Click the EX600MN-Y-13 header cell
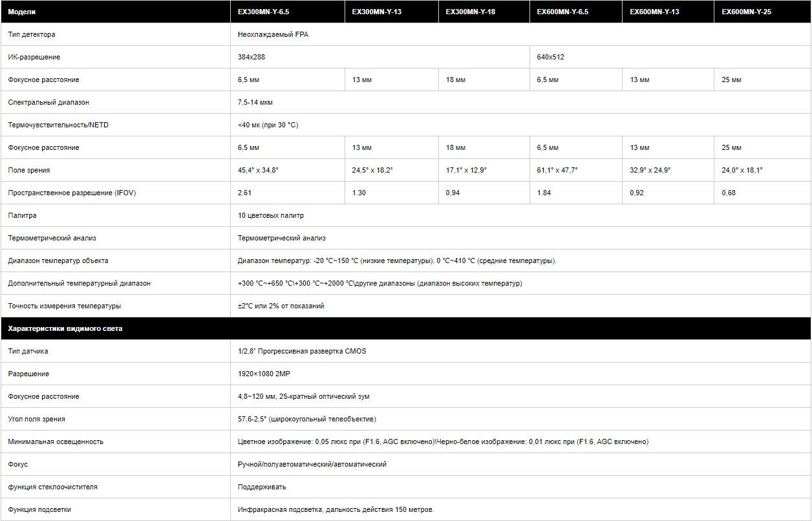The height and width of the screenshot is (521, 812). tap(654, 12)
